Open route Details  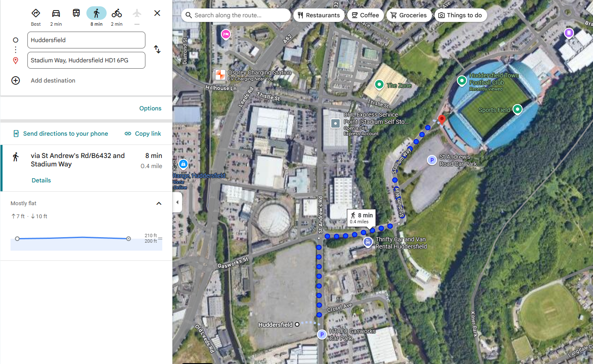[x=41, y=180]
